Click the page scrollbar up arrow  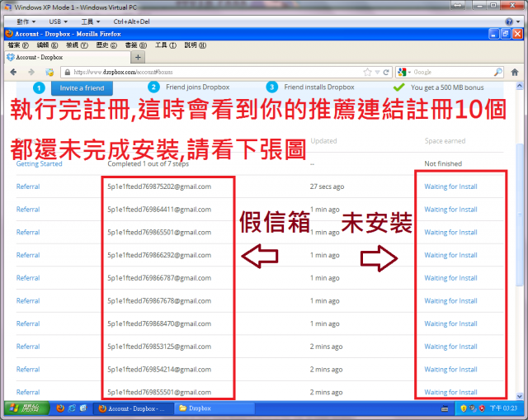519,86
